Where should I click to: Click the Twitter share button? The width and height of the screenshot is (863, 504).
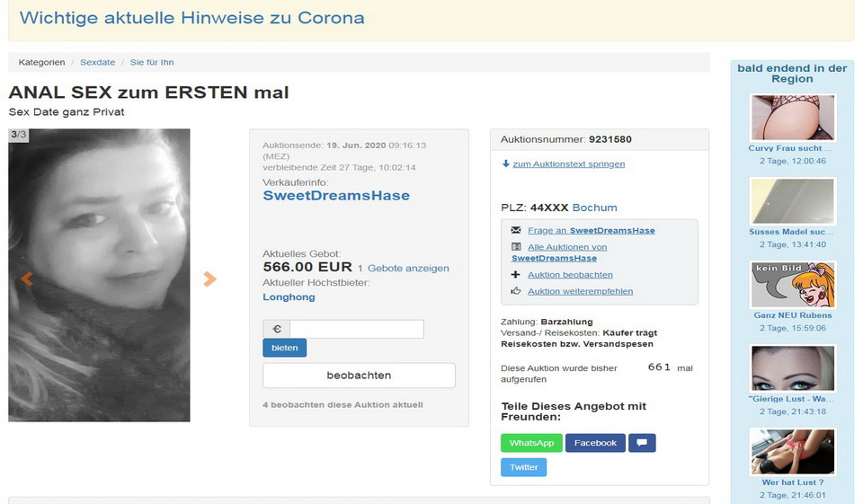pos(523,467)
